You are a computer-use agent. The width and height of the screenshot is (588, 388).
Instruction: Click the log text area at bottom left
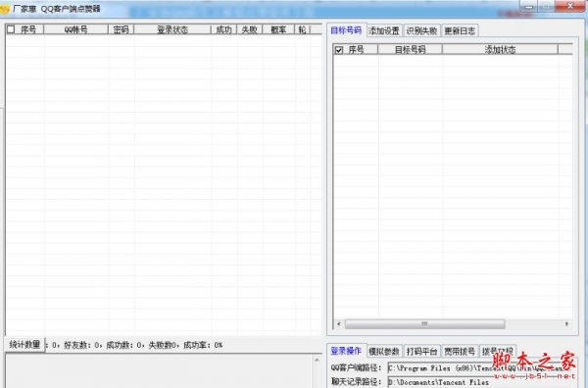[x=159, y=371]
